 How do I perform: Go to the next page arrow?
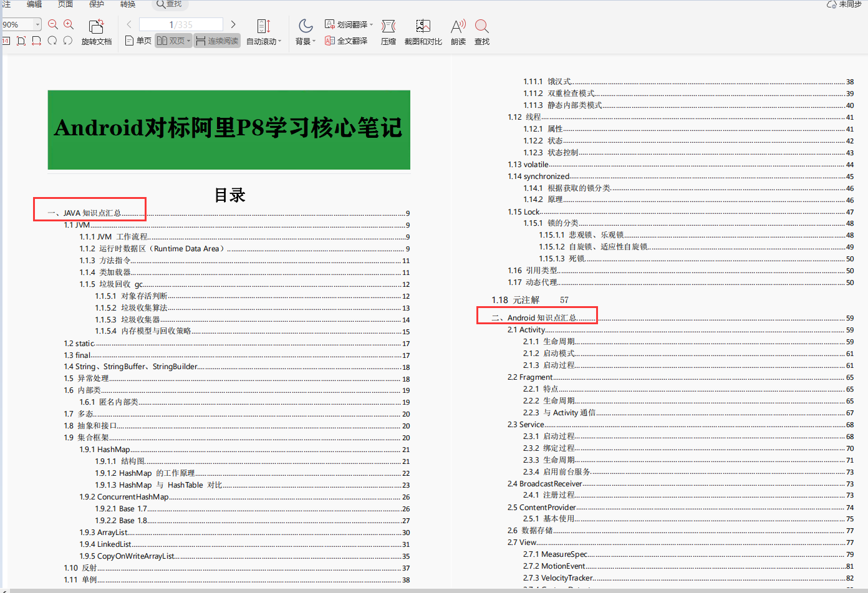[x=233, y=24]
